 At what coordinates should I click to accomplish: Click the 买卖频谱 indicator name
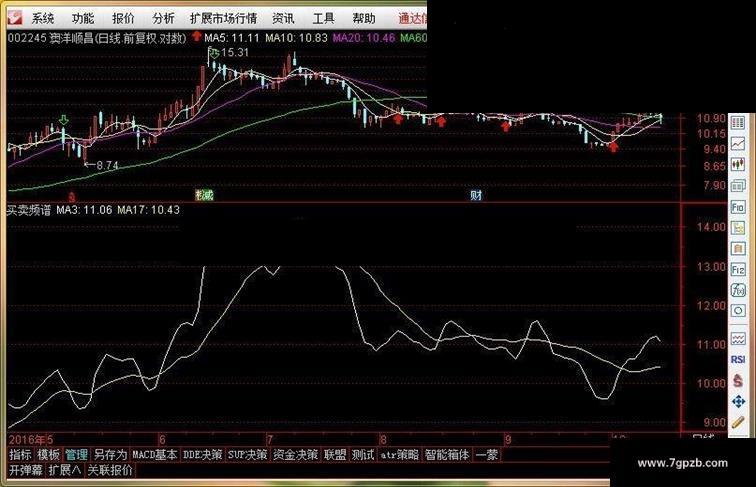coord(28,210)
